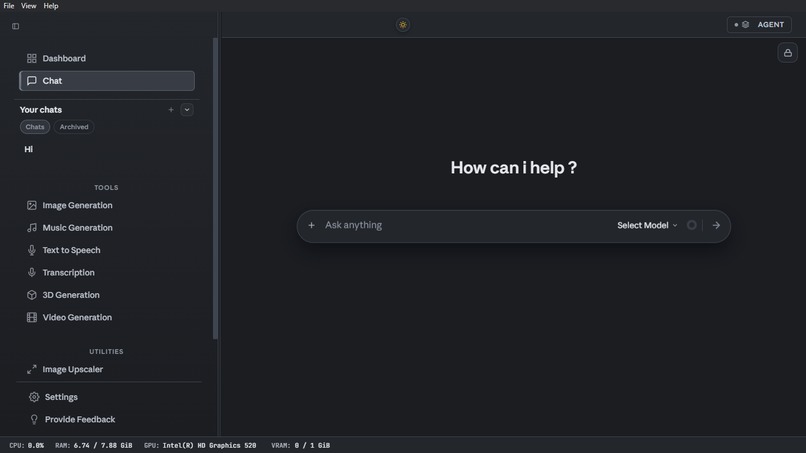Click the Music Generation note icon
The width and height of the screenshot is (806, 453).
(x=32, y=228)
